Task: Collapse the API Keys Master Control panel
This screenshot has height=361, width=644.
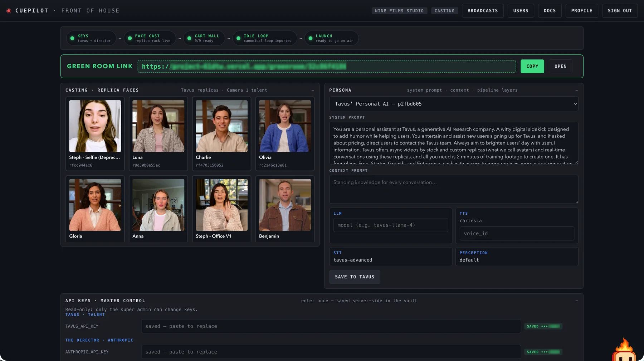Action: point(576,301)
